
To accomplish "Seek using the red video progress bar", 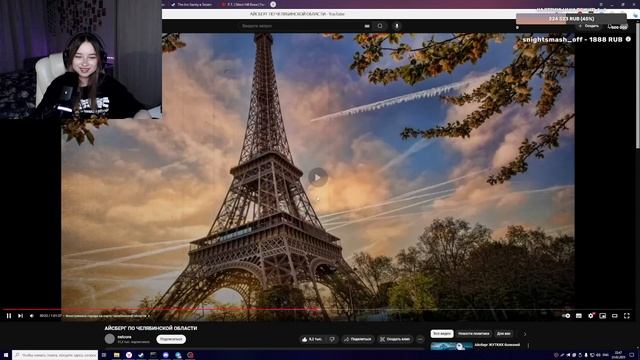I will 317,309.
